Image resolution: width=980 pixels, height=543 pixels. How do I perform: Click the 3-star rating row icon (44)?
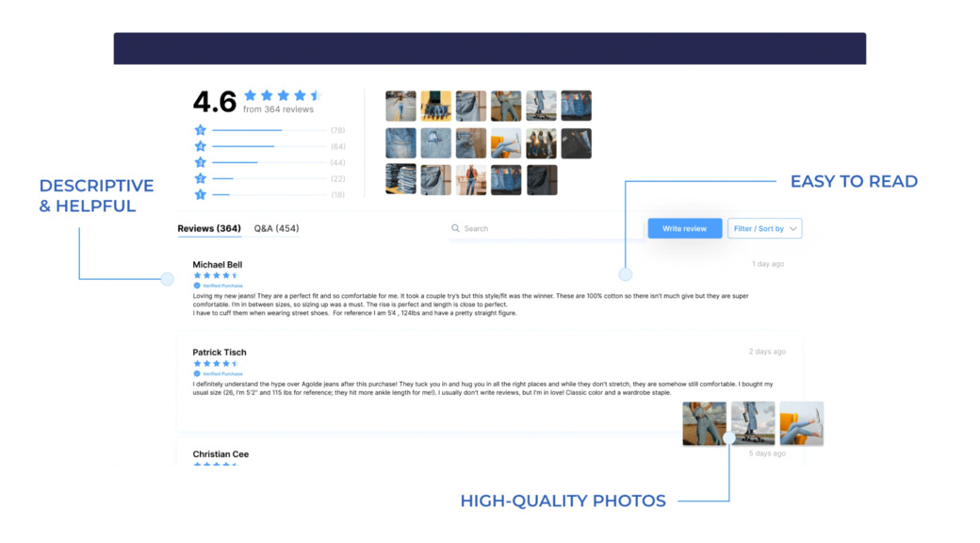pos(200,163)
